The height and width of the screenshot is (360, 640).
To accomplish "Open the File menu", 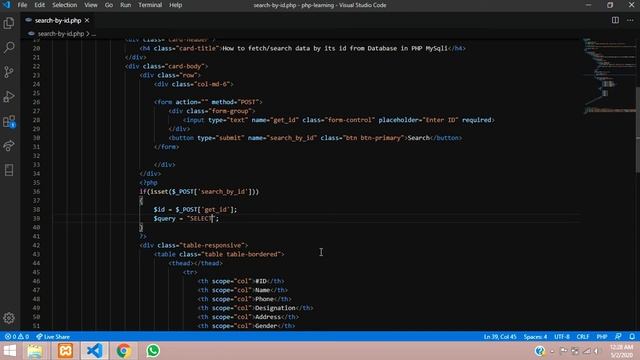I will pos(22,5).
